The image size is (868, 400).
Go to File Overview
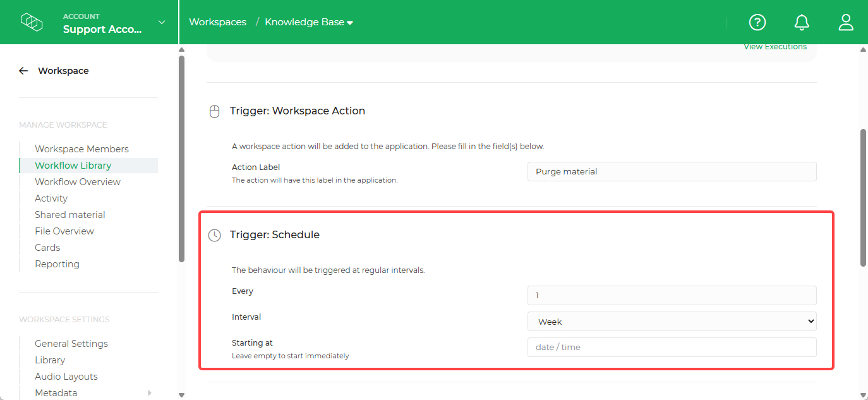64,231
